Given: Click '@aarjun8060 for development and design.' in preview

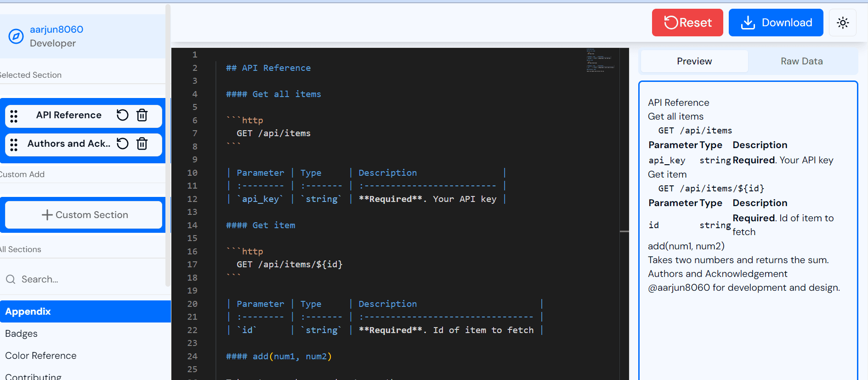Looking at the screenshot, I should tap(744, 288).
